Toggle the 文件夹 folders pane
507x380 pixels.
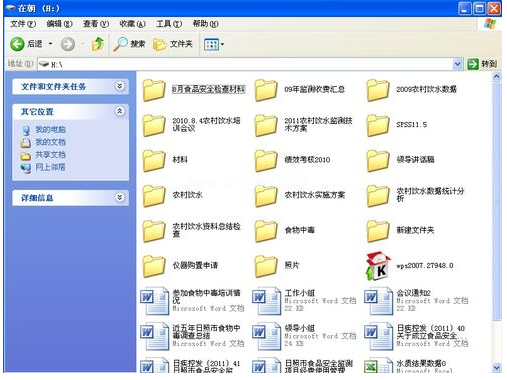tap(173, 44)
